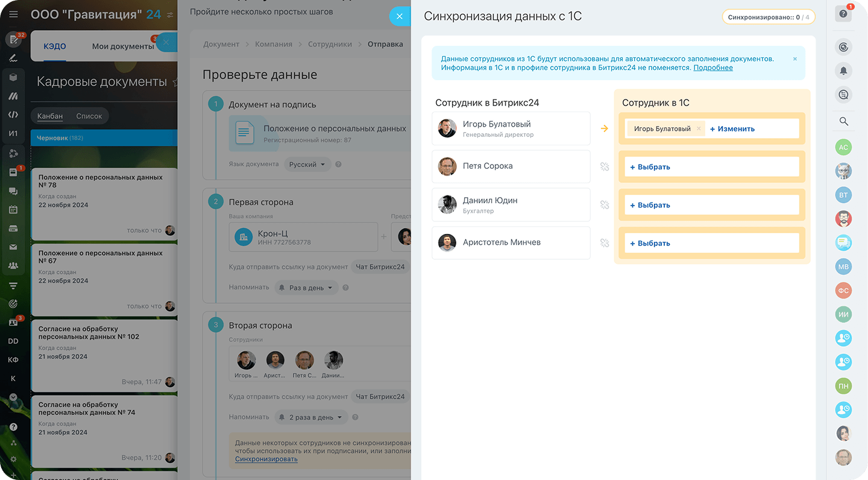Open the Подробнее link in info banner
This screenshot has width=868, height=480.
click(x=713, y=68)
